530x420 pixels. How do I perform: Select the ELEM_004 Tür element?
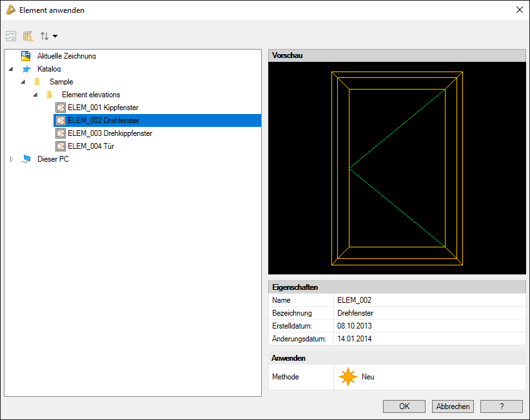(91, 146)
